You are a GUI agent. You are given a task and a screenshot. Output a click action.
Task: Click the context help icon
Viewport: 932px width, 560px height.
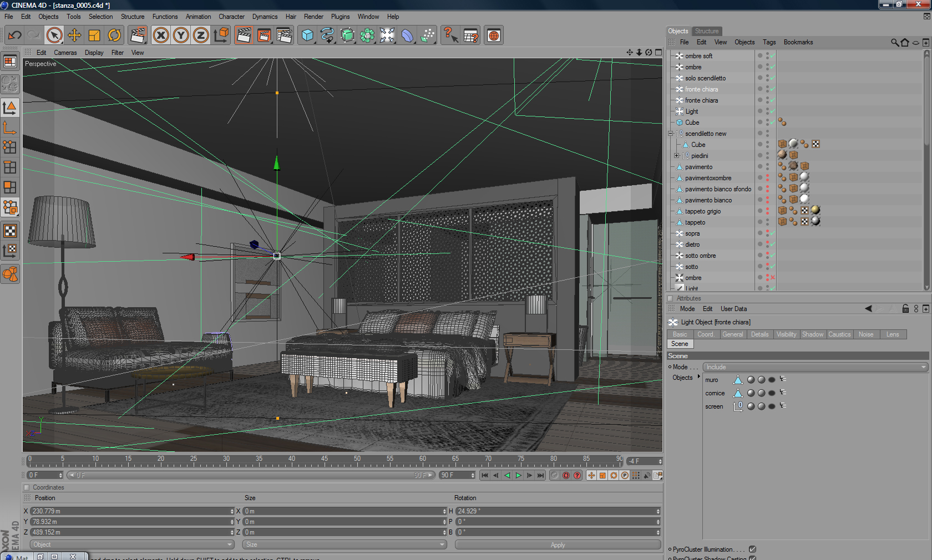450,35
